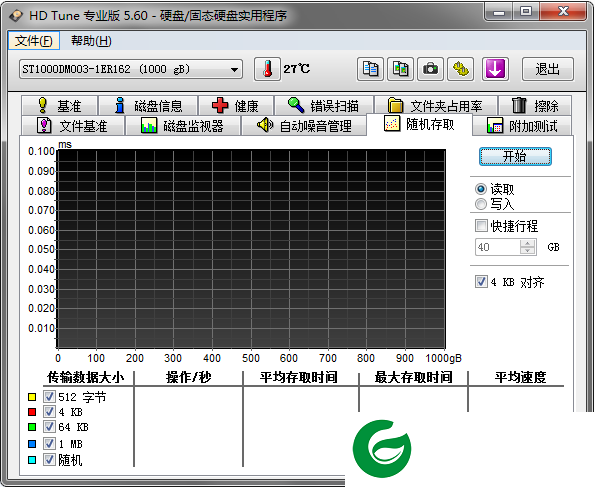Decrease GB value with down arrow
The height and width of the screenshot is (487, 595).
527,251
